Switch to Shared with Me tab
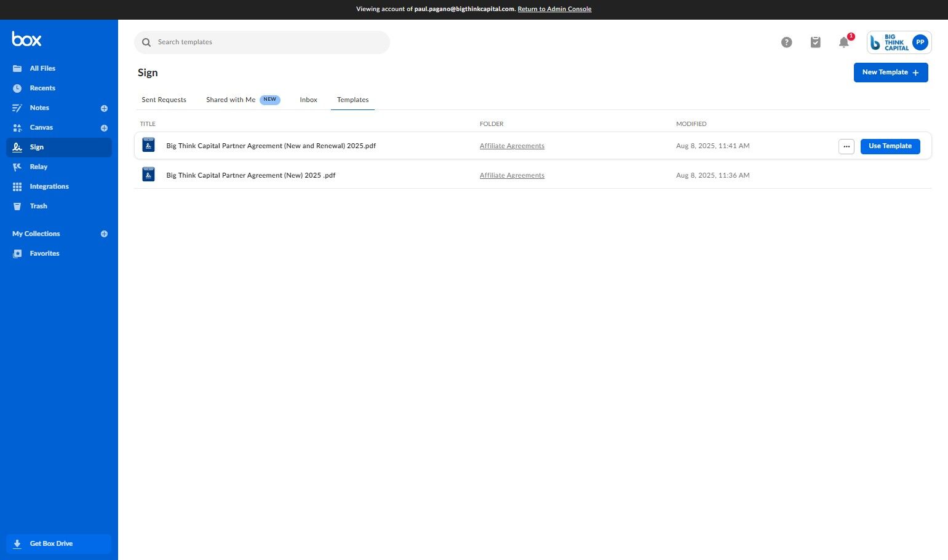 (243, 100)
